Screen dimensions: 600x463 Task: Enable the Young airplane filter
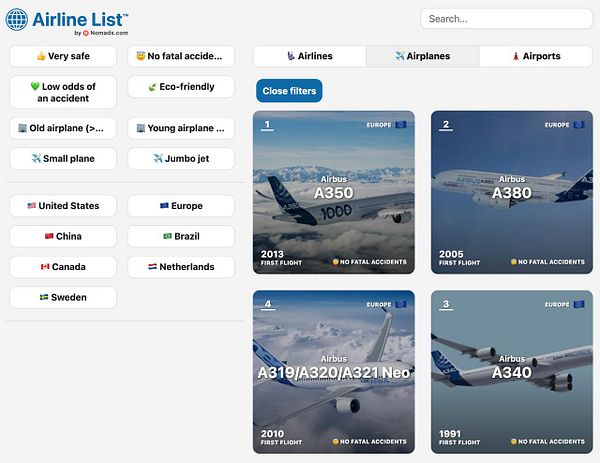181,128
